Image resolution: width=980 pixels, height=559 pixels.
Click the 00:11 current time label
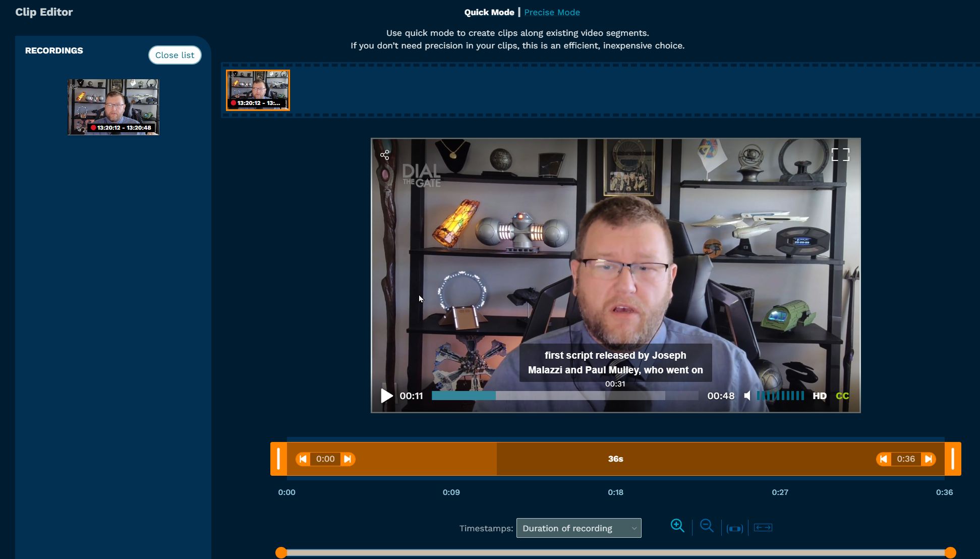(411, 396)
